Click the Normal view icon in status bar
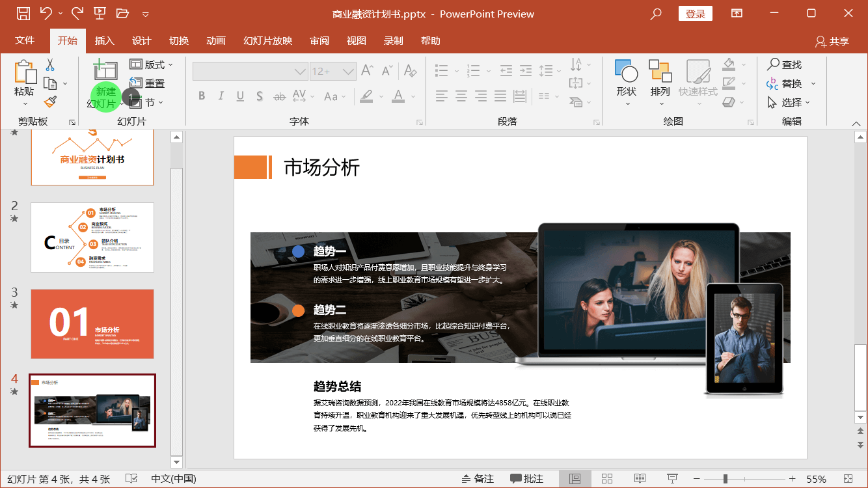The image size is (868, 488). tap(575, 479)
